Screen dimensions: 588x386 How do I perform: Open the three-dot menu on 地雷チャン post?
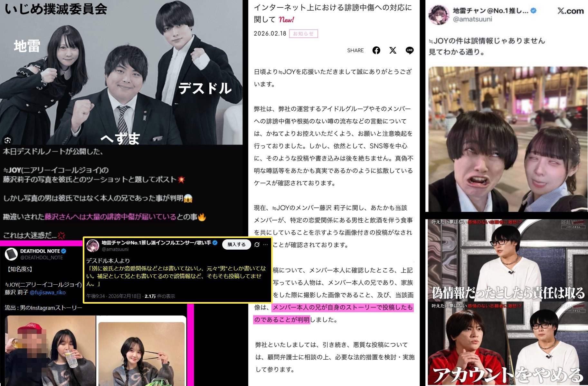(265, 244)
